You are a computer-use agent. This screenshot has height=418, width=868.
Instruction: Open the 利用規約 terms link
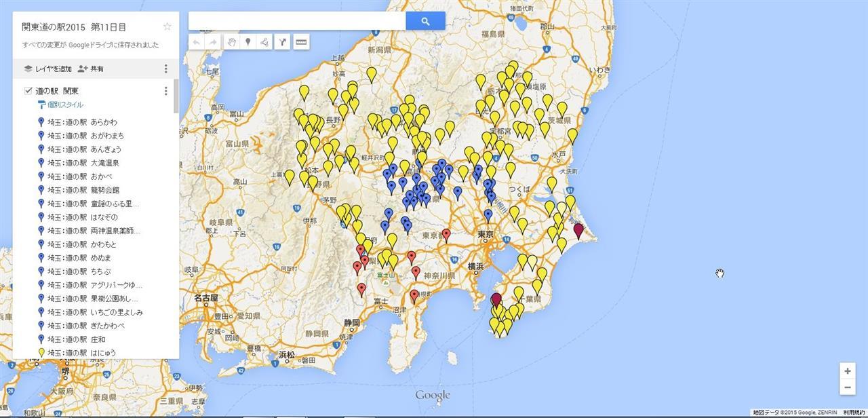pyautogui.click(x=854, y=413)
